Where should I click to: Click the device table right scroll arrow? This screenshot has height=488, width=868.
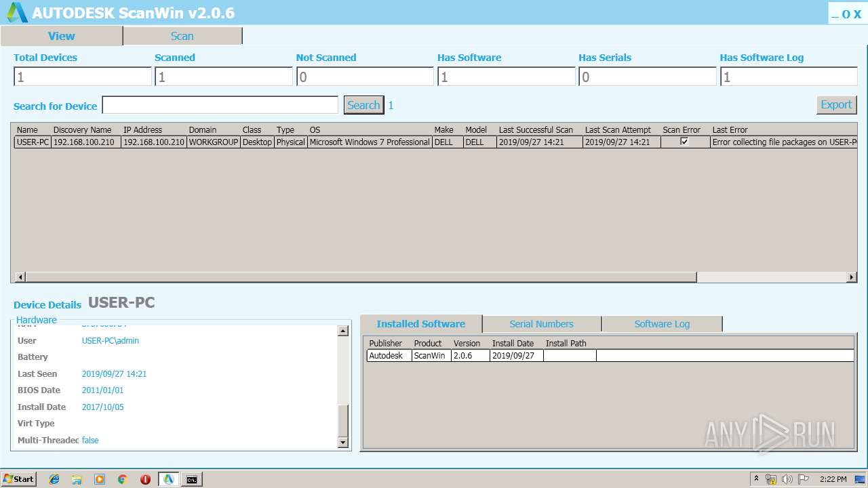[852, 277]
